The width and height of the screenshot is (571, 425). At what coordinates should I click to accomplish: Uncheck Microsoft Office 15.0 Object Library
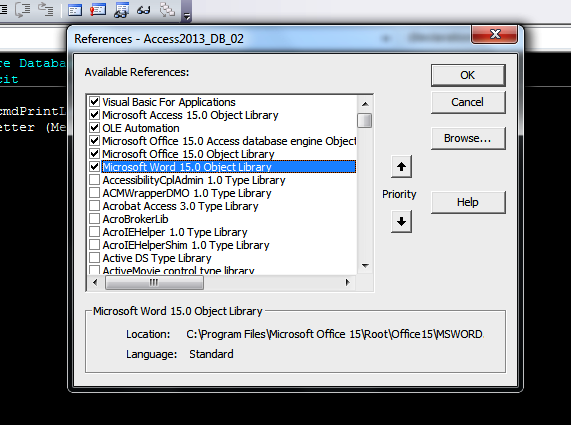[94, 154]
